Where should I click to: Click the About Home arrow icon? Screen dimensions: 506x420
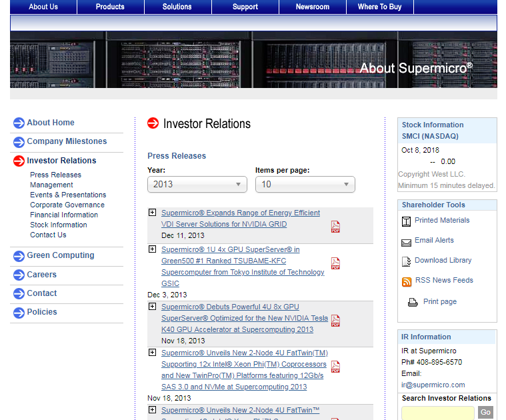pos(19,123)
